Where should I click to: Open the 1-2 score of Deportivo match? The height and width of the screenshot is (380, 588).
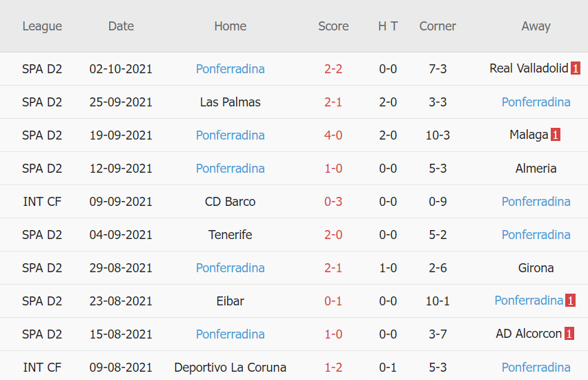tap(333, 367)
